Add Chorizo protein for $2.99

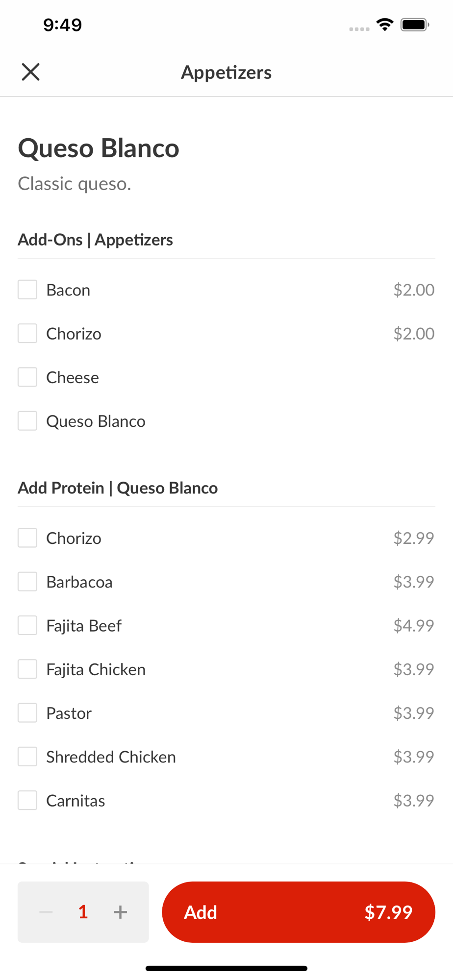pyautogui.click(x=27, y=538)
